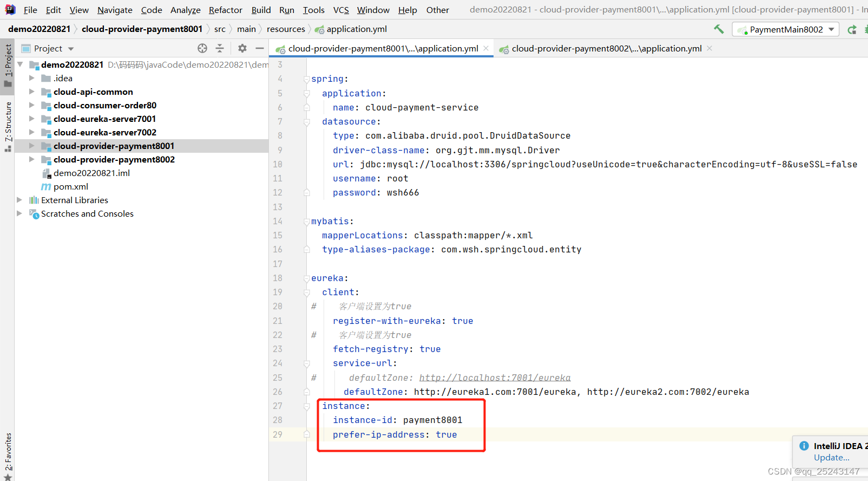Viewport: 868px width, 481px height.
Task: Open the File menu
Action: pyautogui.click(x=30, y=10)
